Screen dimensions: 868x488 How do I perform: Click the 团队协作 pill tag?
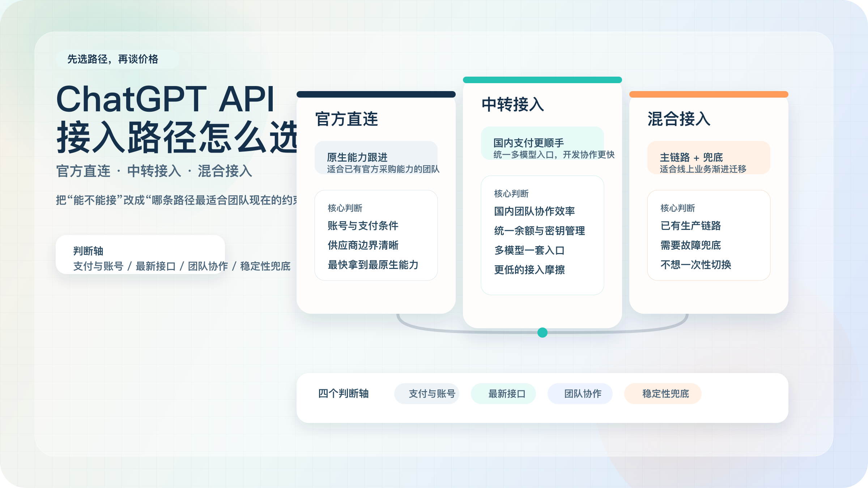(x=580, y=394)
